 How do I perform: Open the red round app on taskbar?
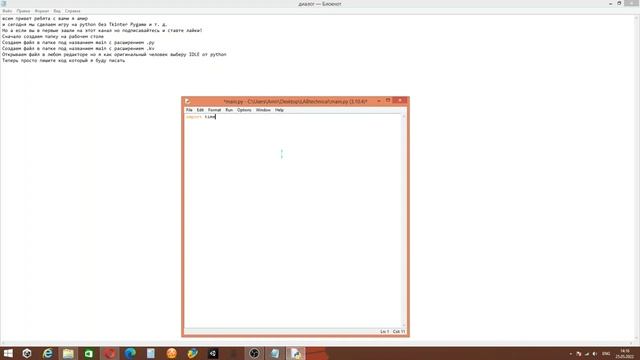tap(109, 353)
